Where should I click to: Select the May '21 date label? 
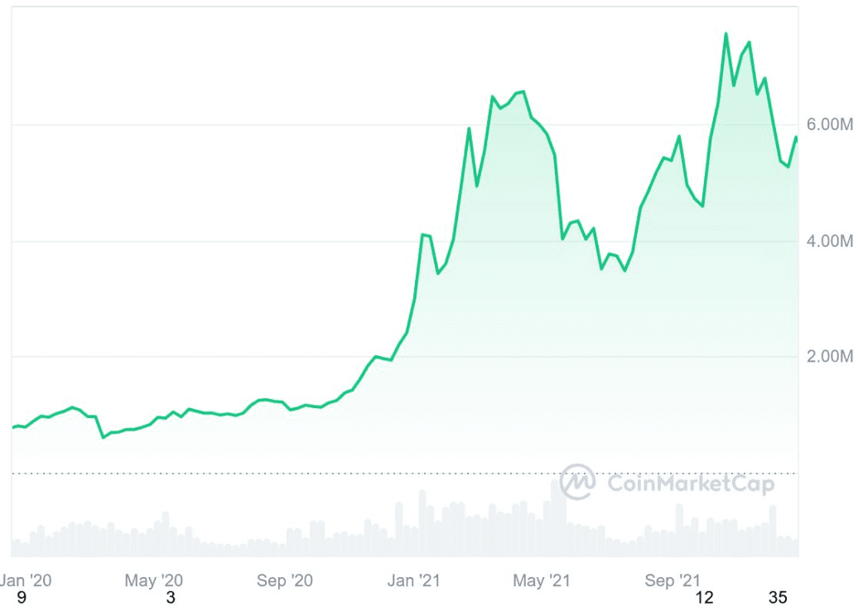click(x=542, y=580)
